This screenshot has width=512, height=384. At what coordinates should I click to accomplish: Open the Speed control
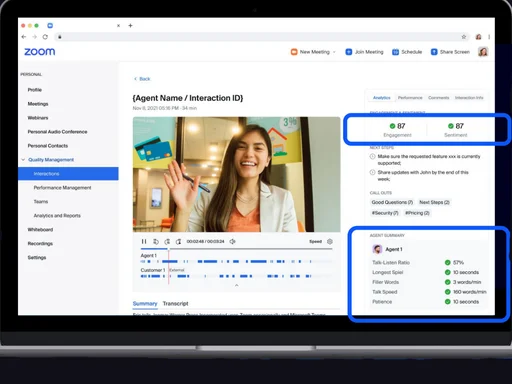click(315, 241)
